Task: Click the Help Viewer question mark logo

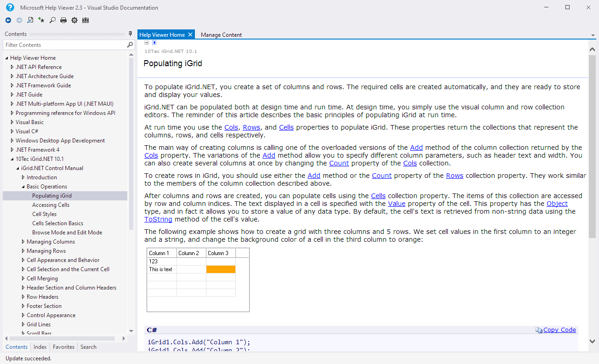Action: coord(10,7)
